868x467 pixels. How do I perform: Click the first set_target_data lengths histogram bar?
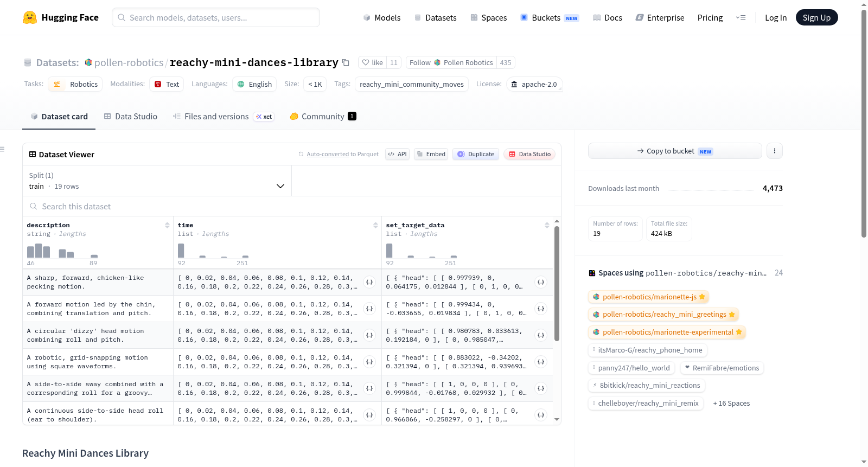click(x=389, y=251)
